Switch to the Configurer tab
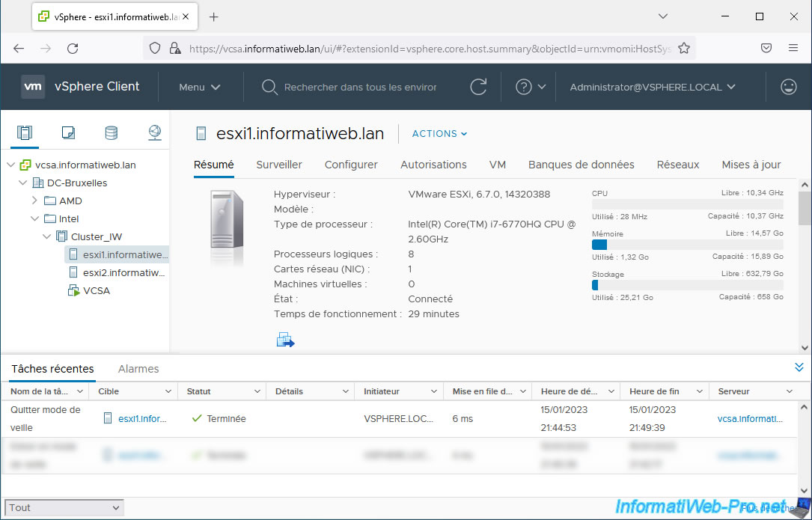 (x=351, y=165)
